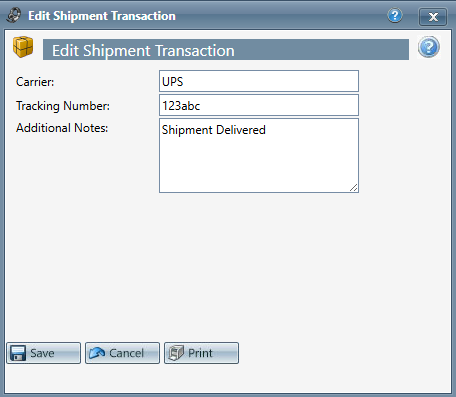Click the title bar help question mark icon
456x397 pixels.
(395, 15)
